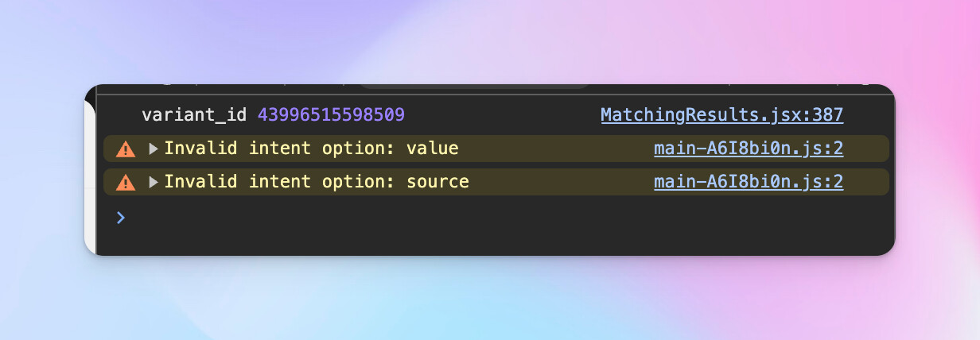Viewport: 980px width, 340px height.
Task: Click blank space in the 'source' warning row
Action: [x=557, y=182]
